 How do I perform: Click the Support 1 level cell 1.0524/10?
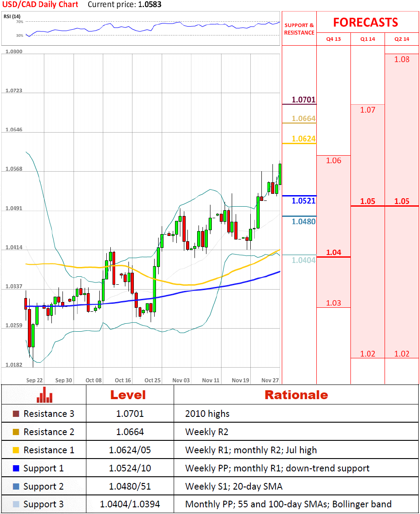coord(130,468)
